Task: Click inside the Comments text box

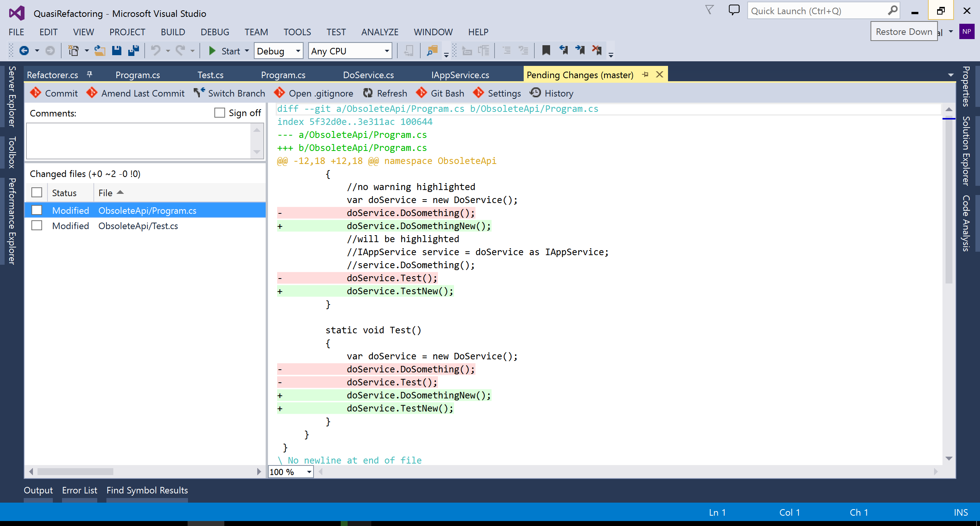Action: 138,141
